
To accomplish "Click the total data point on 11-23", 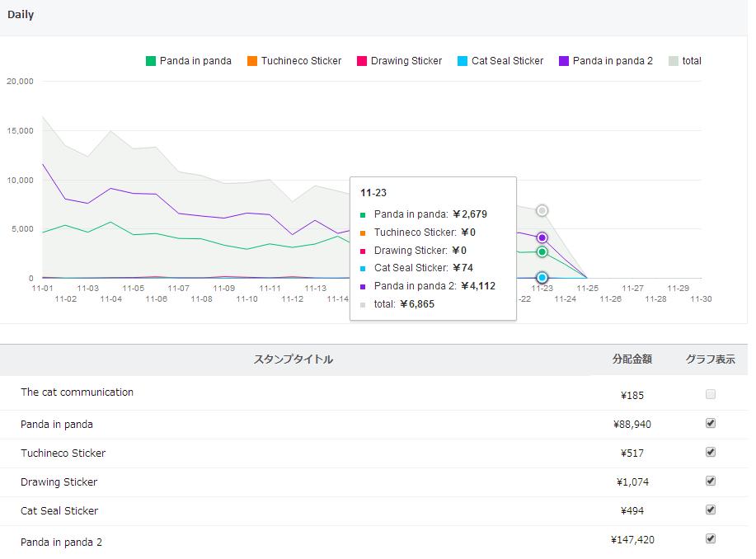I will pos(542,211).
